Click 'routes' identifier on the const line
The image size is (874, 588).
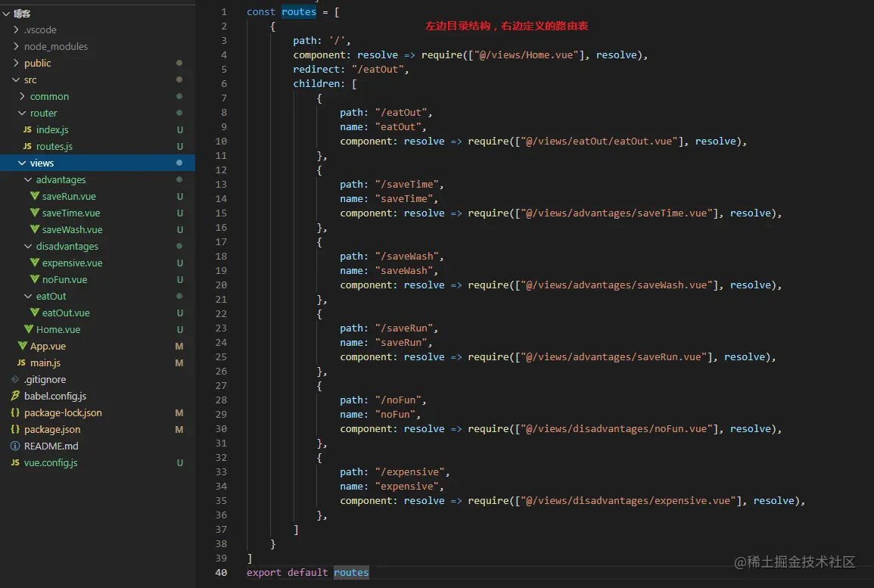(299, 11)
